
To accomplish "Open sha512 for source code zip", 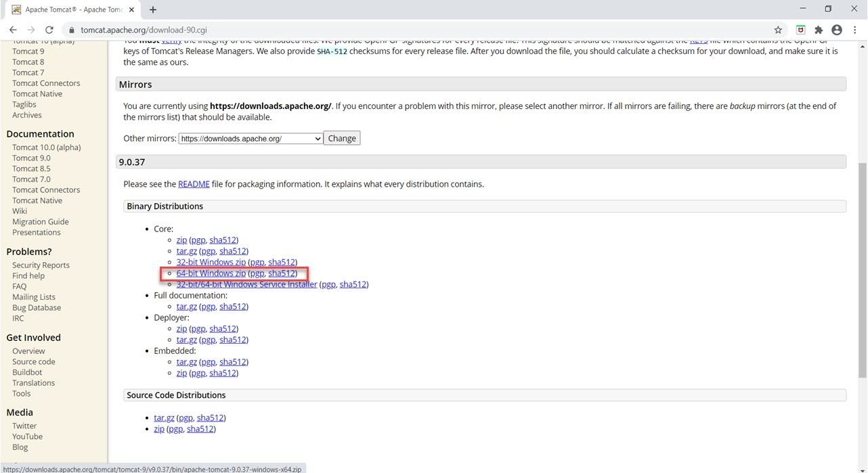I will (x=200, y=429).
